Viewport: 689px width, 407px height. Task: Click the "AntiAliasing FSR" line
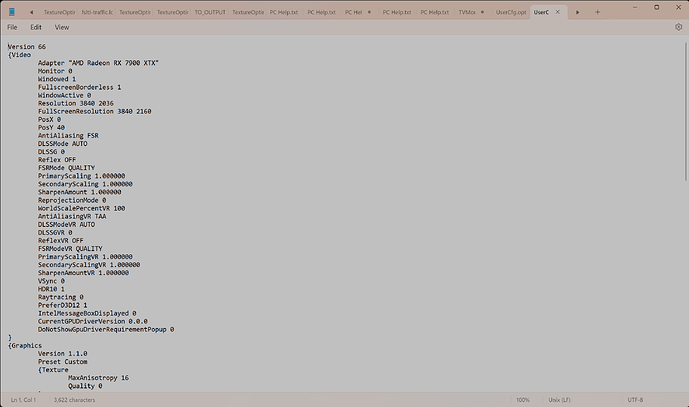point(68,135)
